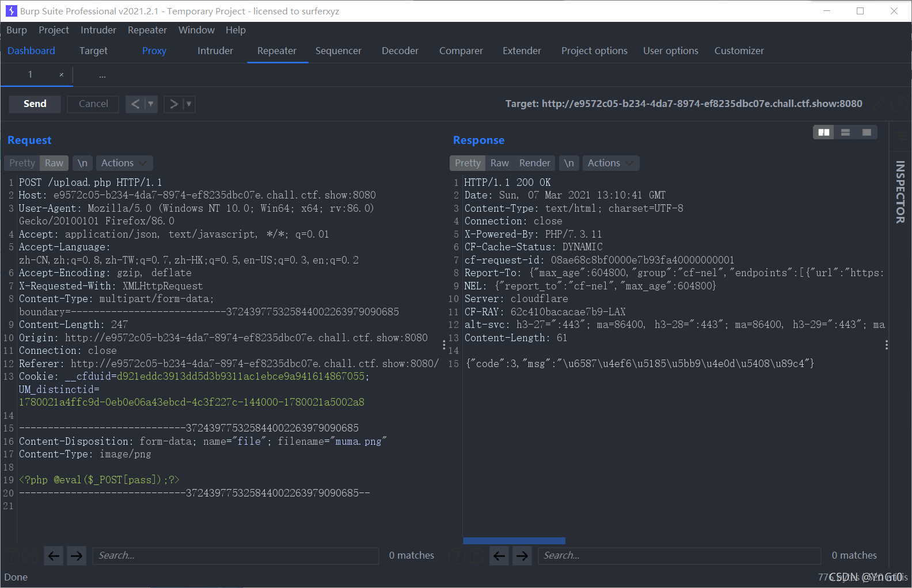Open the Help menu
This screenshot has height=588, width=912.
click(235, 30)
